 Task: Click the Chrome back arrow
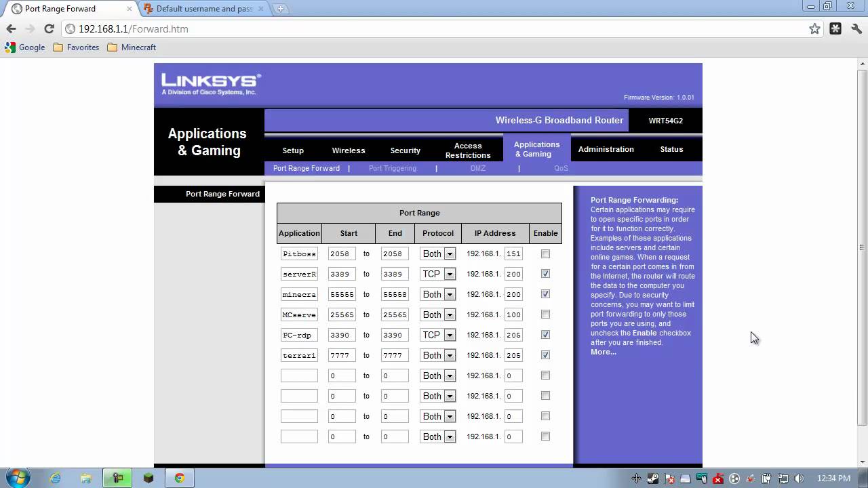pyautogui.click(x=11, y=28)
